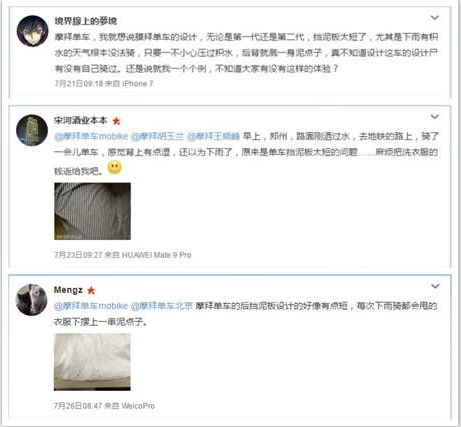Click HUAWEI Mate 9 Pro source link
Screen dimensions: 461x427
click(x=156, y=255)
